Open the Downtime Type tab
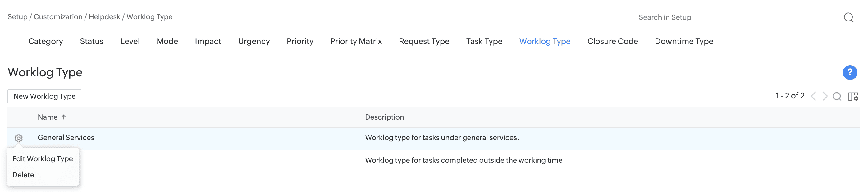 684,41
